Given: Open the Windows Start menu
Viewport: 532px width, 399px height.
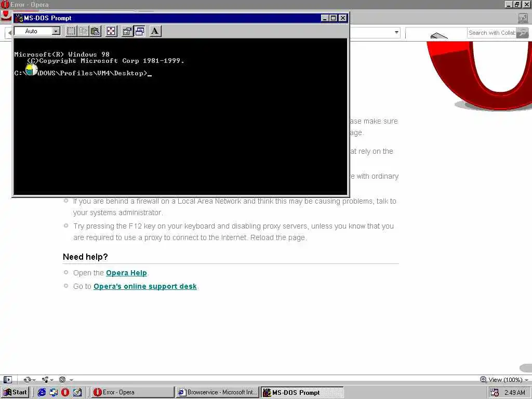Looking at the screenshot, I should point(15,392).
